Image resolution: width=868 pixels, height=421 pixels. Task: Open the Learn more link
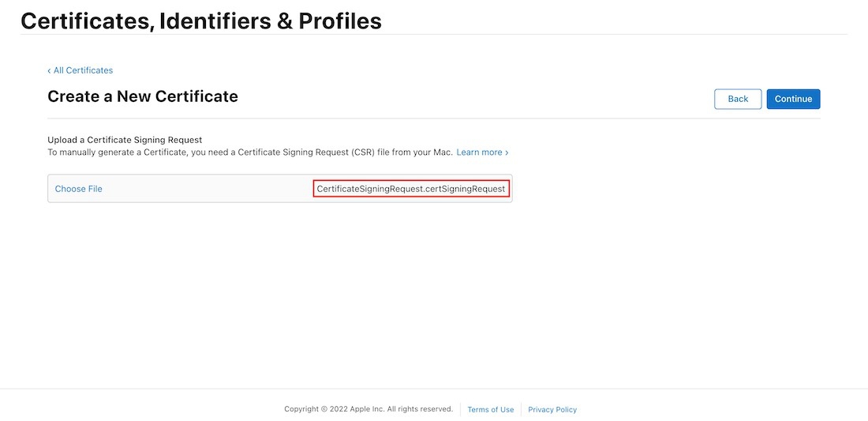(479, 152)
